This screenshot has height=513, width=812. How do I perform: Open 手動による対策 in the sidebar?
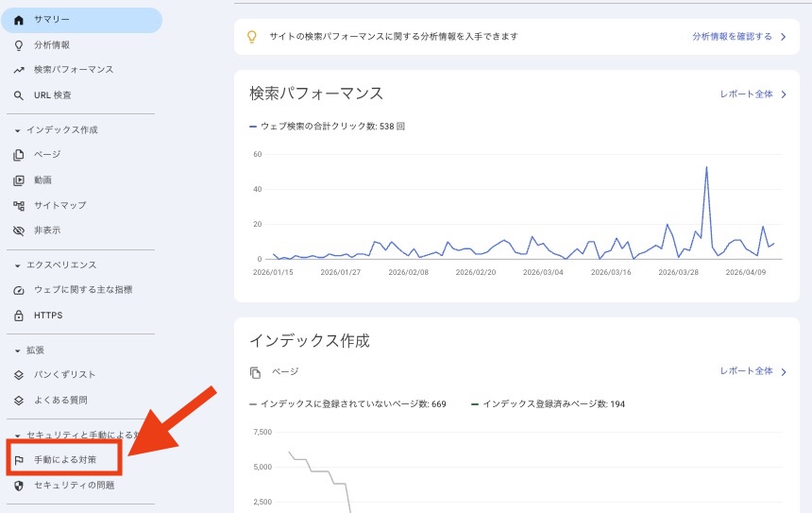point(65,460)
